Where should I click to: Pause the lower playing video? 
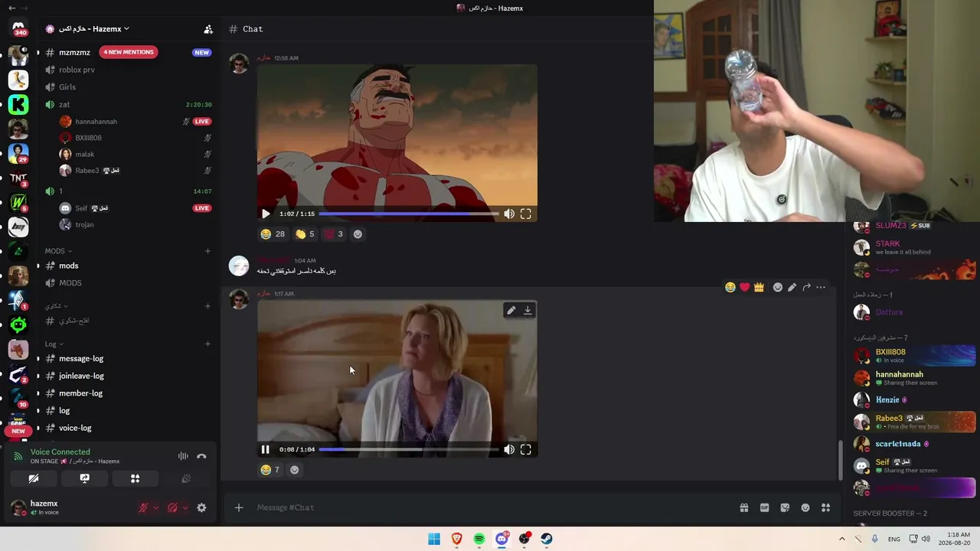(266, 450)
